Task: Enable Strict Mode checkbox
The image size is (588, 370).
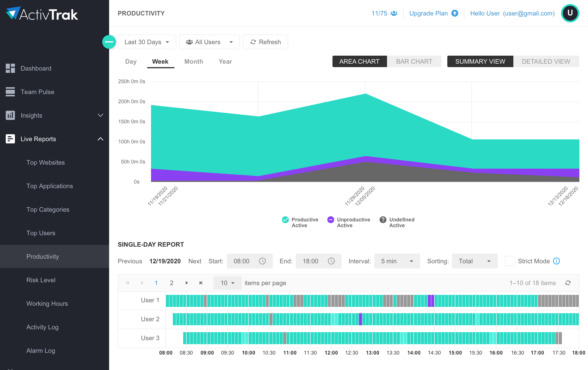Action: 510,261
